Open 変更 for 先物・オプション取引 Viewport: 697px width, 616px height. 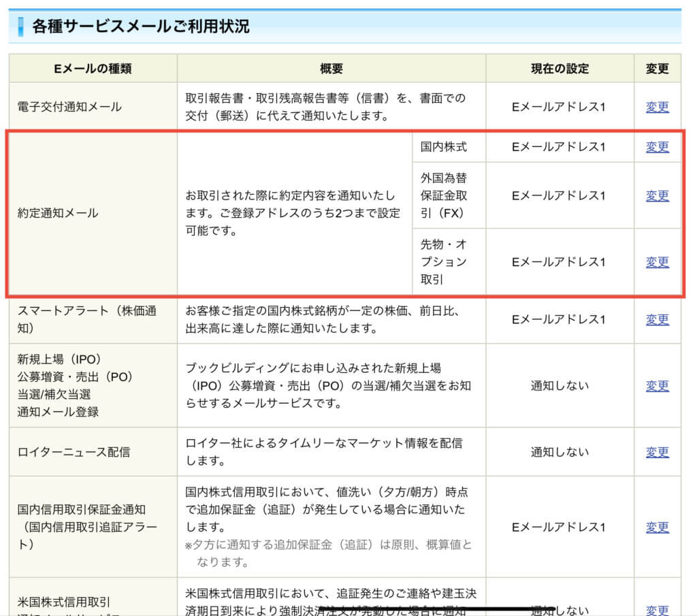tap(657, 262)
